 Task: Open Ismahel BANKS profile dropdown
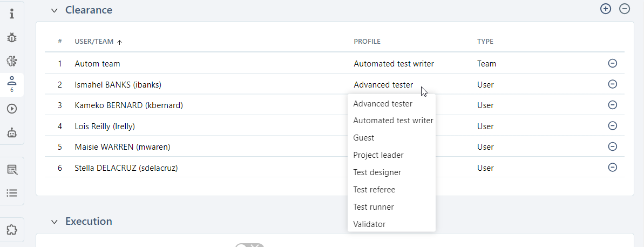click(x=383, y=85)
